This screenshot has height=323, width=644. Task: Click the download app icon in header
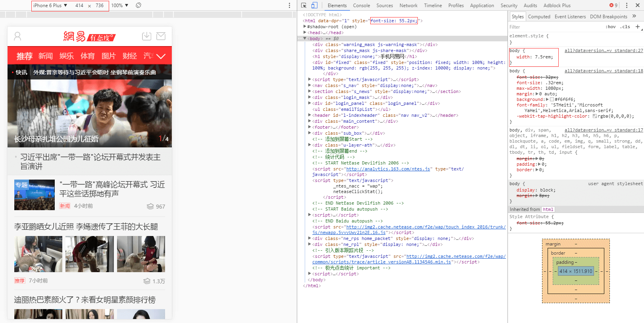pyautogui.click(x=146, y=36)
